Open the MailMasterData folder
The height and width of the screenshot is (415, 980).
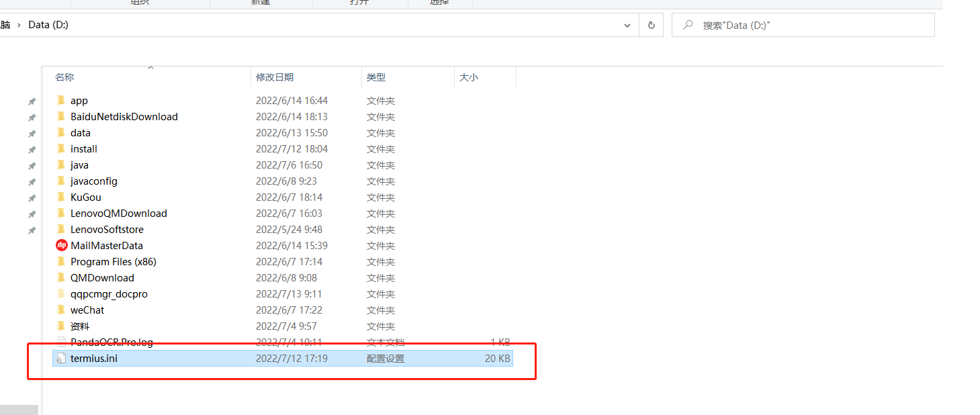[x=107, y=245]
